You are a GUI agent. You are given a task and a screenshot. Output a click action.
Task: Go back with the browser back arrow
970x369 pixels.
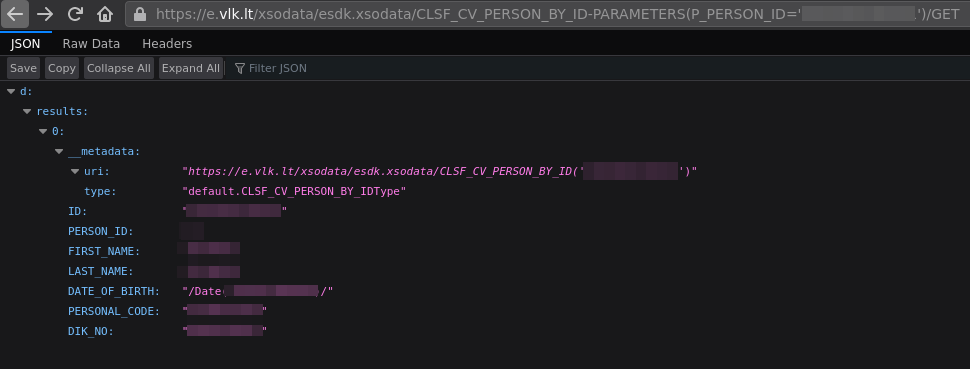pyautogui.click(x=14, y=14)
